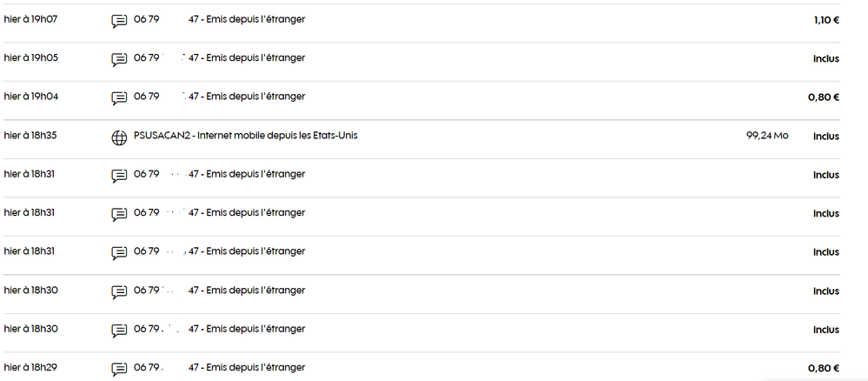Select the Inclus label next to 99,24 Mo
868x381 pixels.
point(825,137)
